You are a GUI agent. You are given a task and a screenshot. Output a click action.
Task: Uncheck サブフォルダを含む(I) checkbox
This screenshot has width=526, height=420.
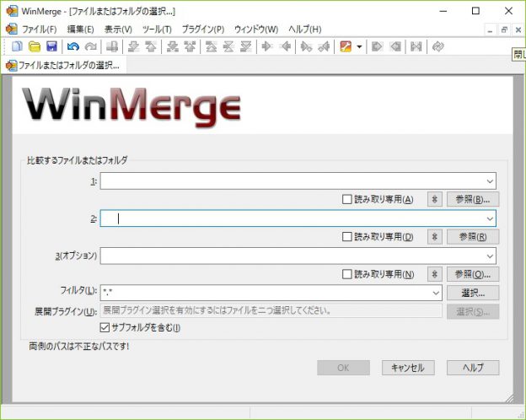click(105, 327)
